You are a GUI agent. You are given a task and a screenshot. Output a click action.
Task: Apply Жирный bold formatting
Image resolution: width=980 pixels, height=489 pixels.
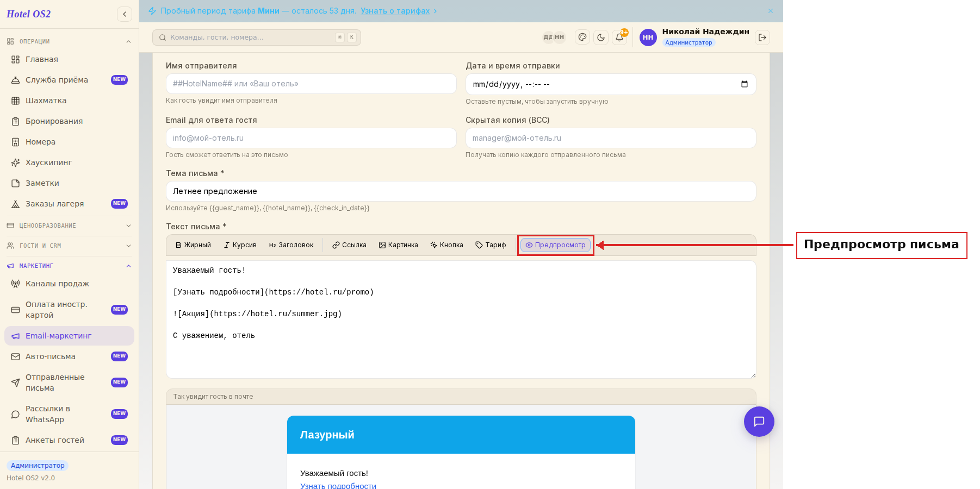[193, 245]
